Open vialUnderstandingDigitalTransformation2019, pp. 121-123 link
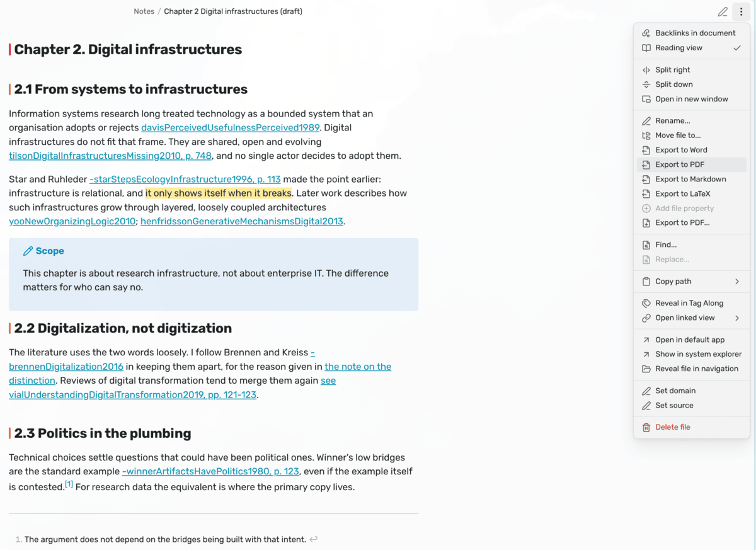This screenshot has width=756, height=550. [133, 395]
